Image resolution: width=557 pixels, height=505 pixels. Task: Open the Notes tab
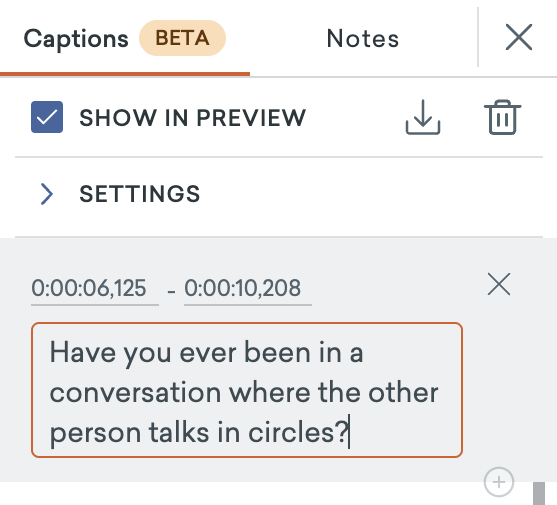(x=363, y=38)
